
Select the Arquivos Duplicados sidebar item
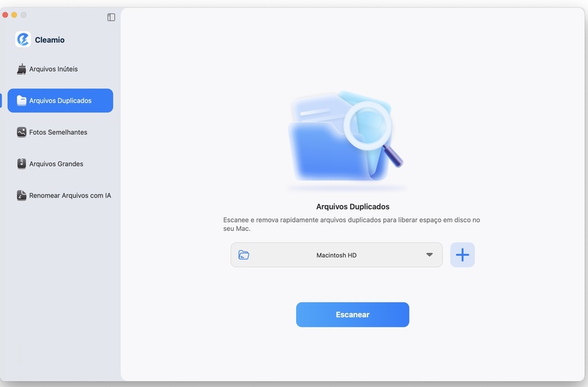(60, 100)
